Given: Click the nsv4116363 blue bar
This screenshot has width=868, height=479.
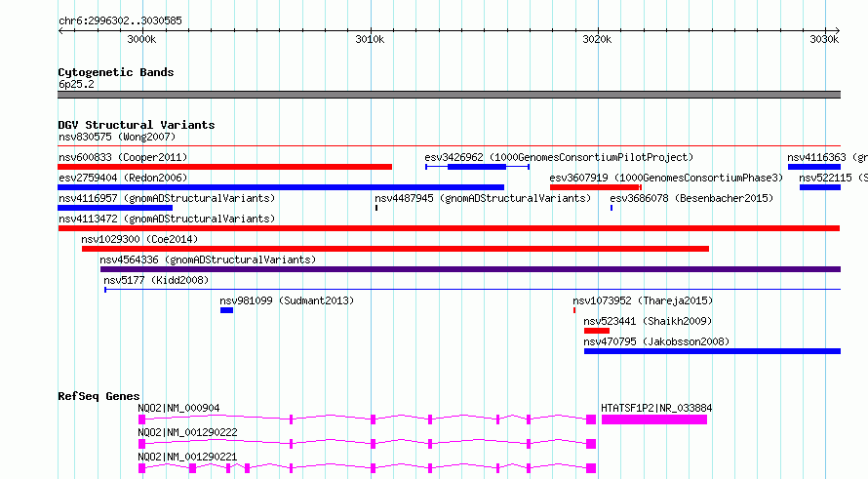Looking at the screenshot, I should pos(814,167).
